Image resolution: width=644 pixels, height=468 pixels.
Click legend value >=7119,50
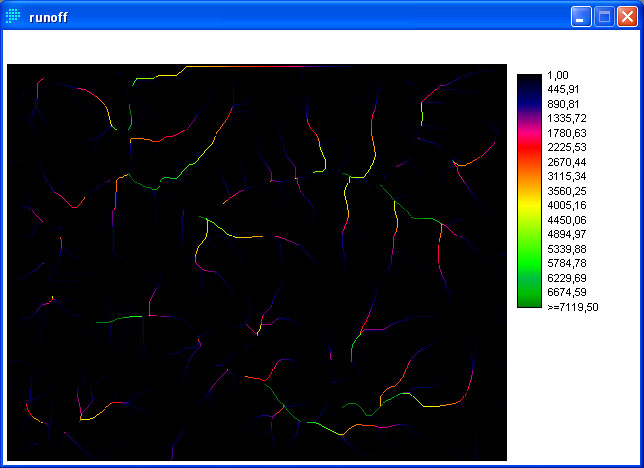tap(573, 307)
